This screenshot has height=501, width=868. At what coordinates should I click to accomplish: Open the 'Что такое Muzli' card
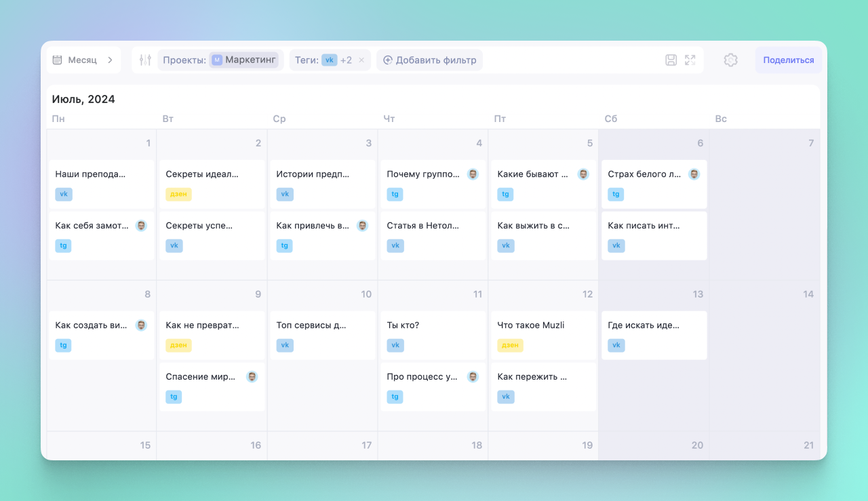pos(542,325)
